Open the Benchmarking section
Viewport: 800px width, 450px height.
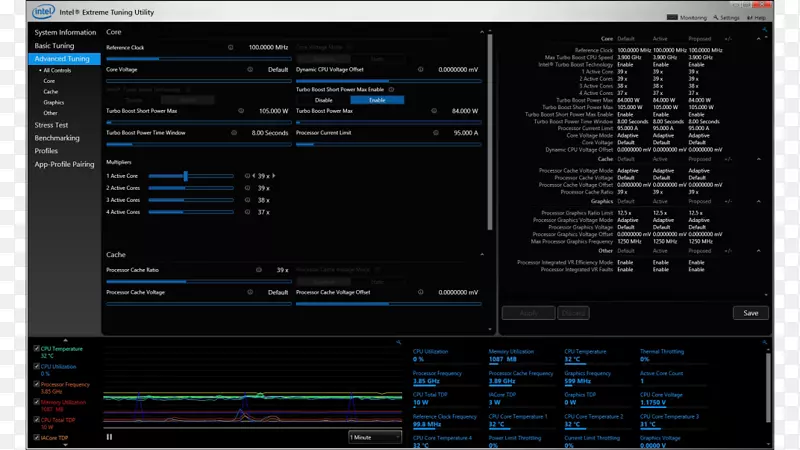pyautogui.click(x=57, y=138)
